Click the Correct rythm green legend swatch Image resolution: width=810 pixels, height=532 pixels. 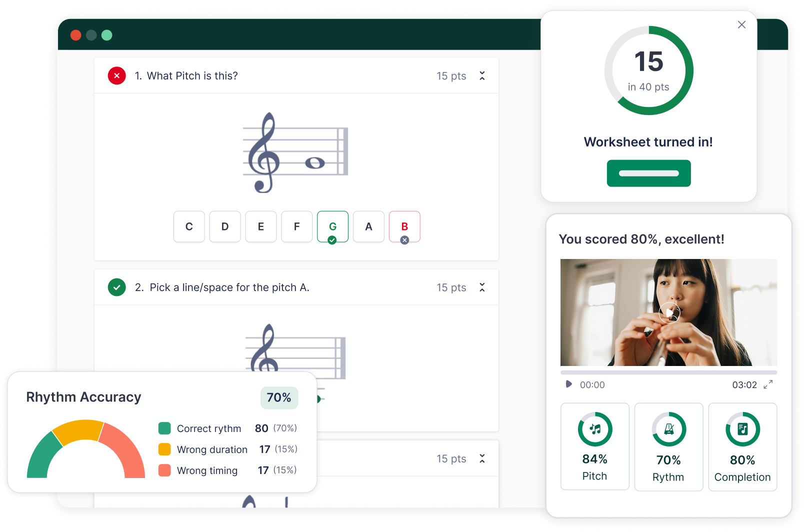(164, 428)
